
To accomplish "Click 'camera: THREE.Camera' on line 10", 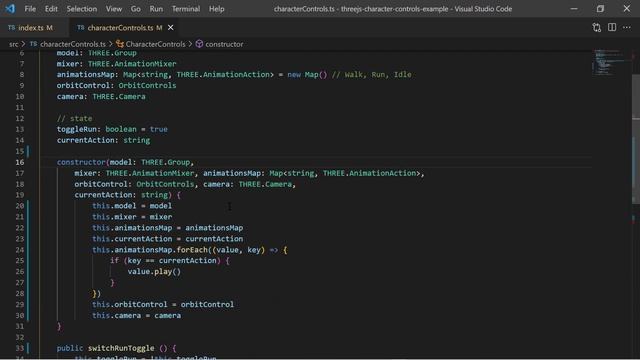I will pyautogui.click(x=101, y=97).
